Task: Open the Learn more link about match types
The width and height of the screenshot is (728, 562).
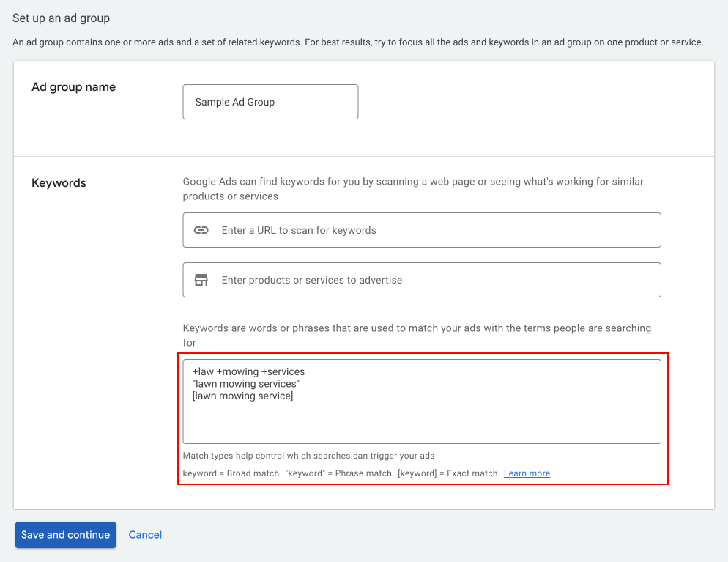Action: coord(527,473)
